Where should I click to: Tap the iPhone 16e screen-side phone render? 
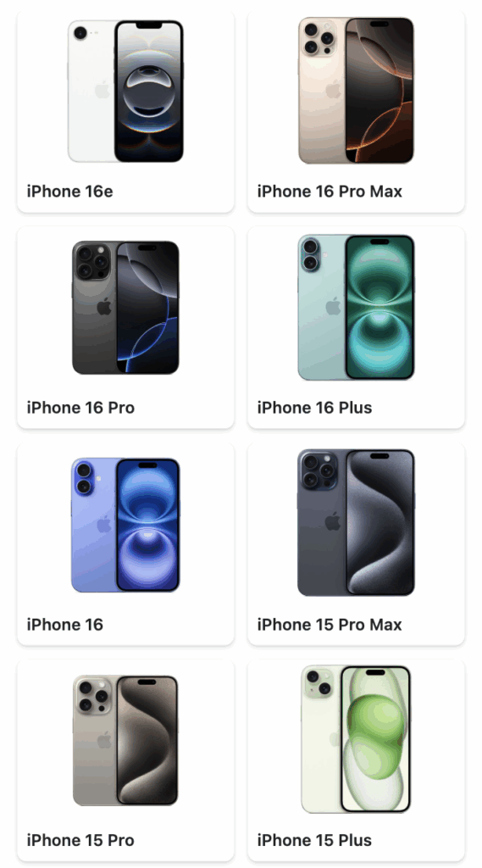click(149, 92)
